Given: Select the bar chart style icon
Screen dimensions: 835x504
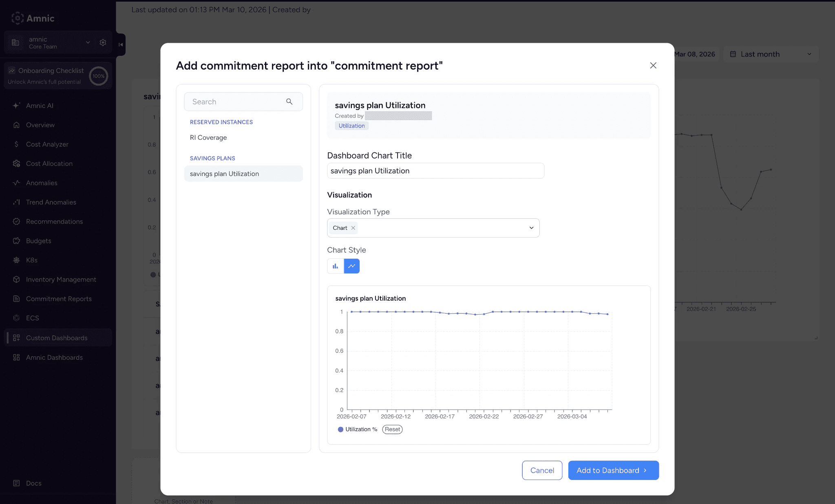Looking at the screenshot, I should click(x=335, y=266).
